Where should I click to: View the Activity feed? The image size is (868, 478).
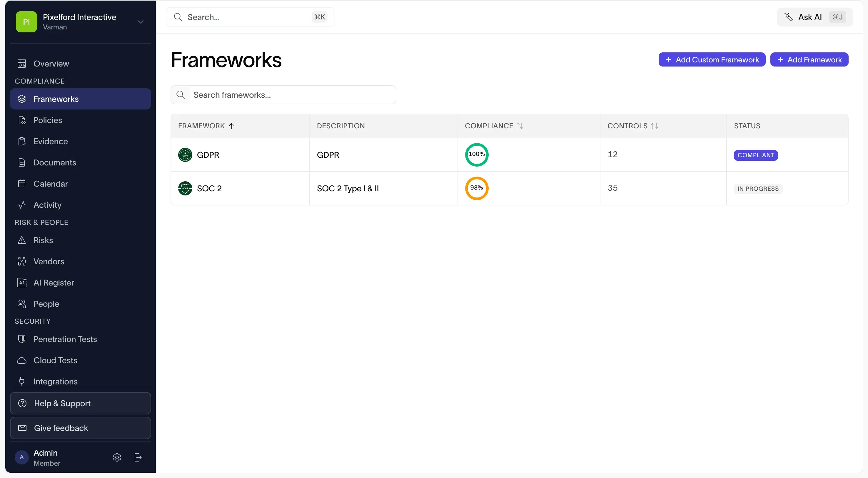pyautogui.click(x=81, y=205)
